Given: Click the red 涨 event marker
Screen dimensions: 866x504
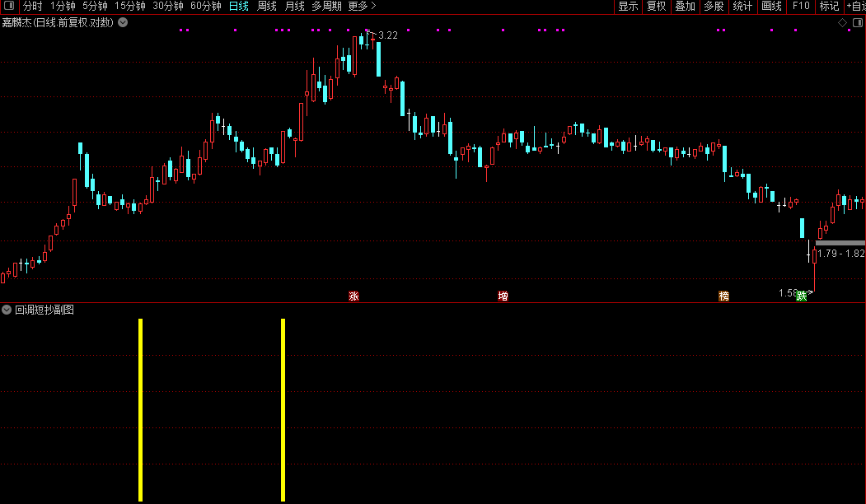Looking at the screenshot, I should [354, 296].
